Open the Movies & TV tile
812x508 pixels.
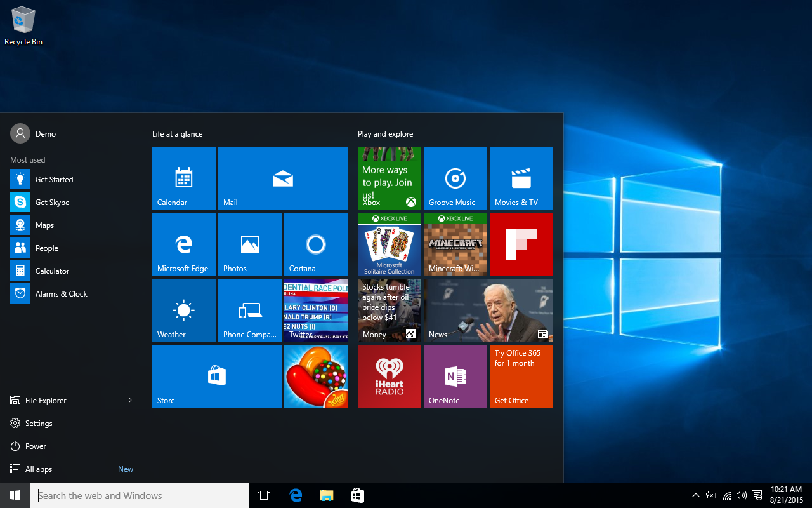521,178
